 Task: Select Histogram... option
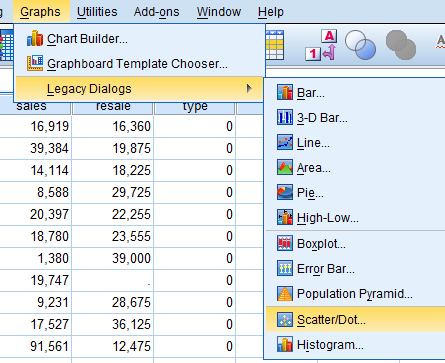point(355,344)
